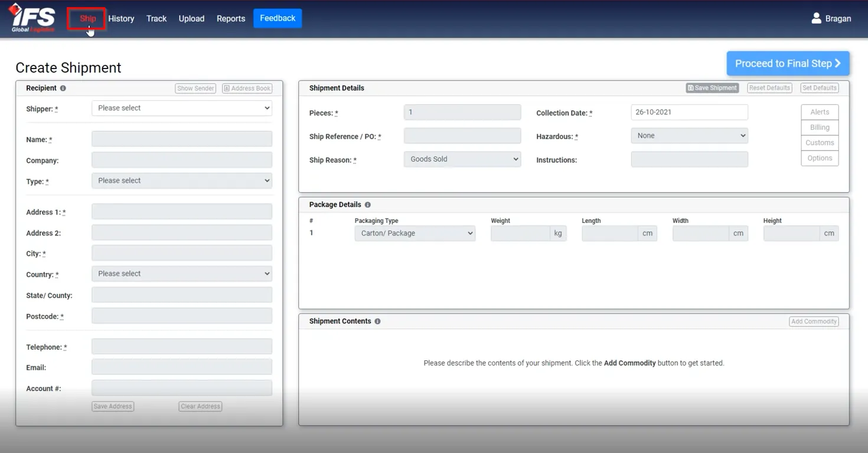
Task: Expand the Packaging Type dropdown
Action: [415, 234]
